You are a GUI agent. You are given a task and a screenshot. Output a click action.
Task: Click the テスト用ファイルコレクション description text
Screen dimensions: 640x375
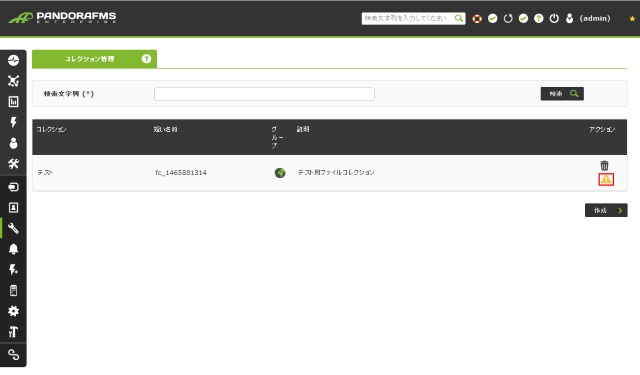pos(336,172)
